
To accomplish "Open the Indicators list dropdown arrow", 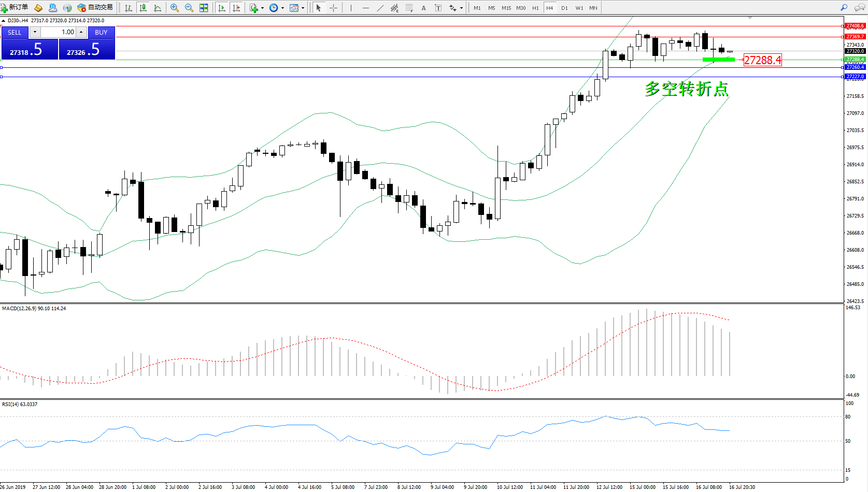I will (262, 8).
